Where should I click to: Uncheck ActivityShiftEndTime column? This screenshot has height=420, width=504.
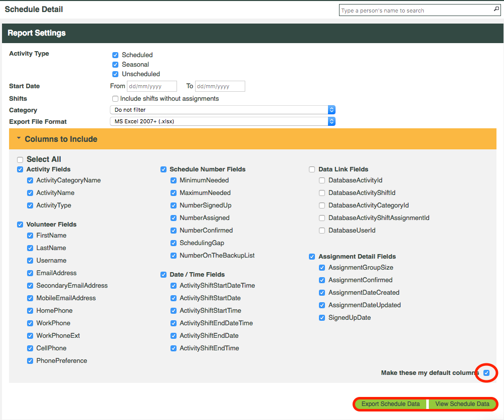click(173, 348)
